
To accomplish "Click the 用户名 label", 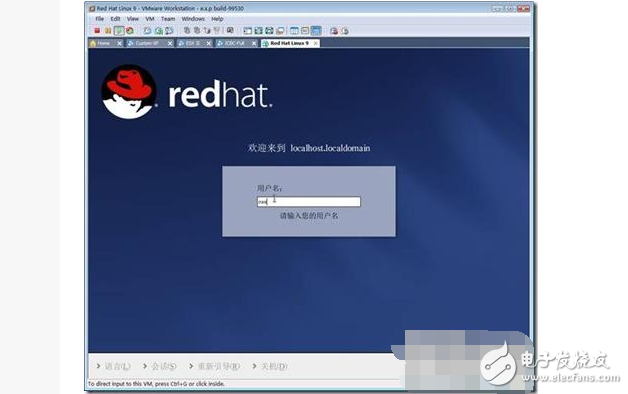I will (269, 188).
